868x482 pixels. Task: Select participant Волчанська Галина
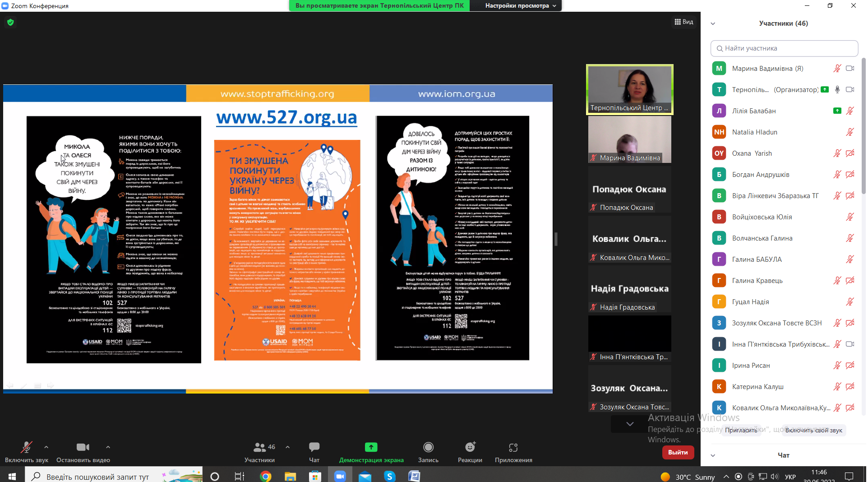(784, 238)
